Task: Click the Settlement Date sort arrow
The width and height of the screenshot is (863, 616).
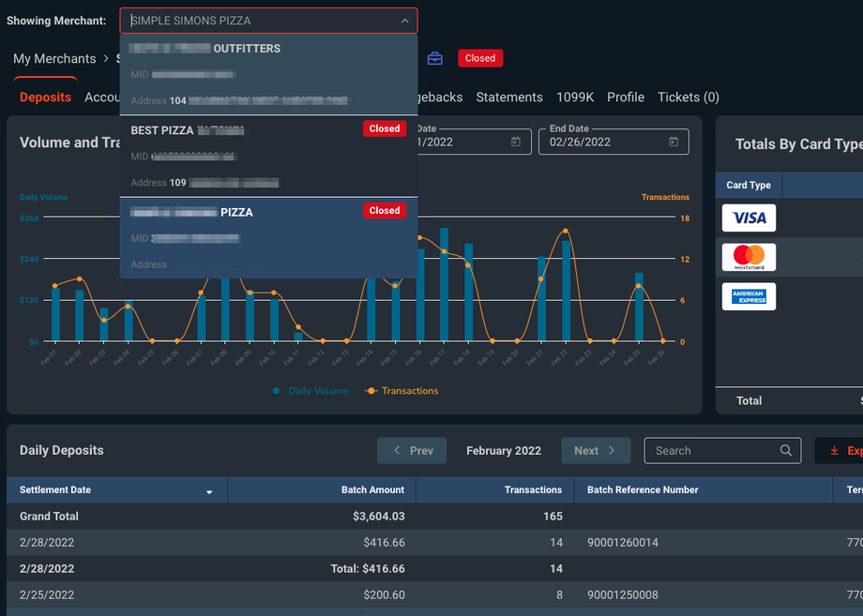Action: coord(209,491)
